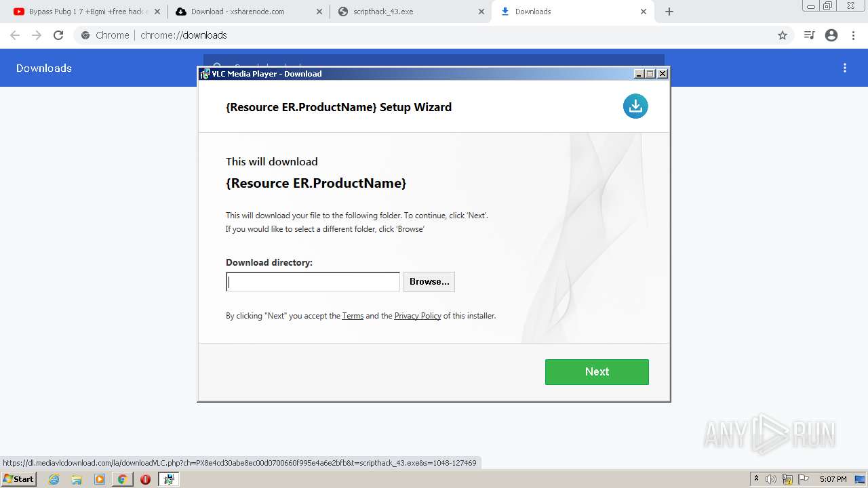Restore down the Chrome window
868x488 pixels.
(828, 5)
